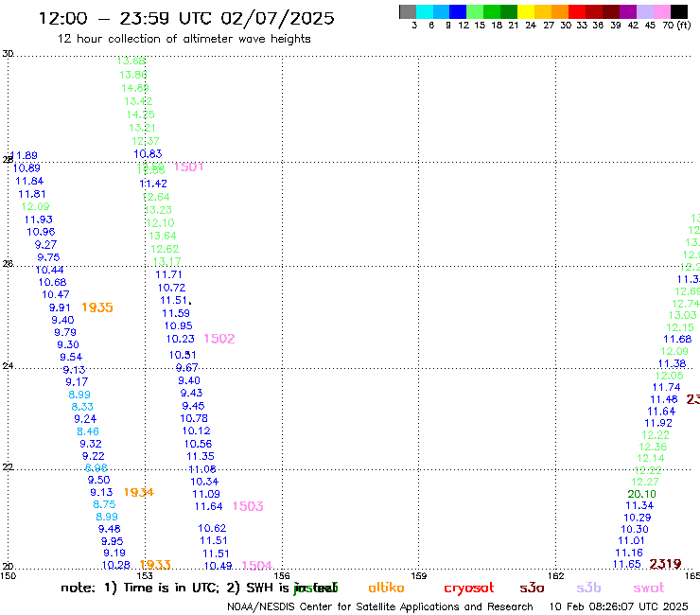Click the subtitle about altimeter wave heights

coord(184,39)
